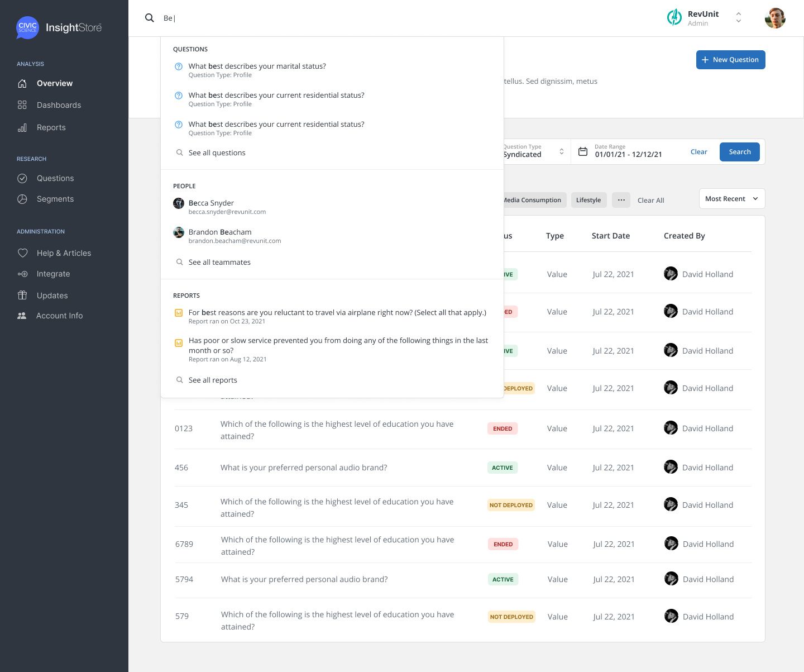The height and width of the screenshot is (672, 804).
Task: Click the New Question button
Action: 730,60
